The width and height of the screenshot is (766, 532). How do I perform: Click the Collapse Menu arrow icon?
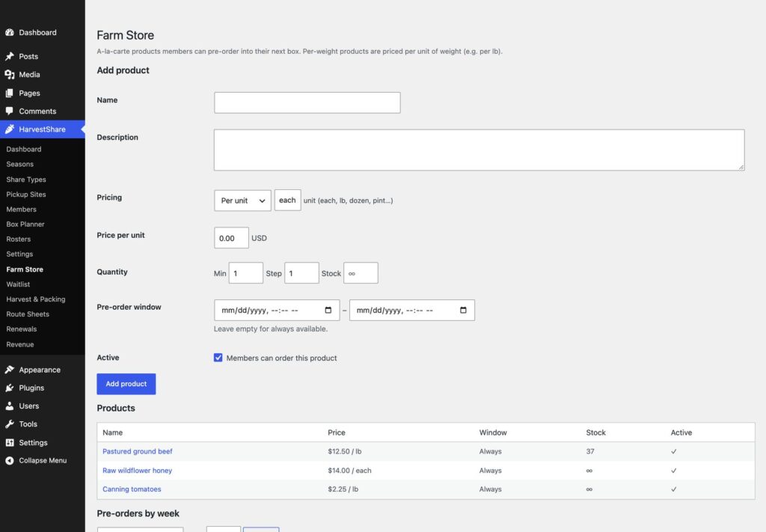tap(9, 460)
